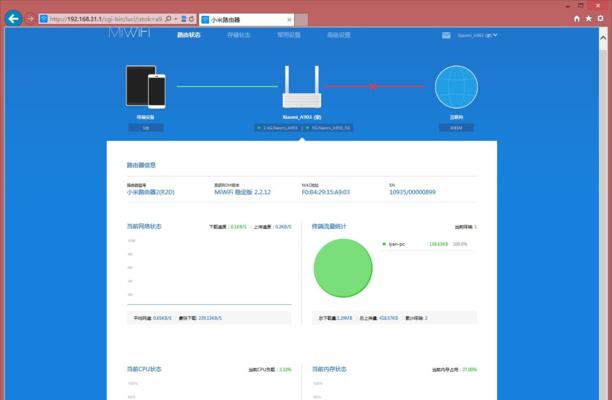Open the browser Home icon
The height and width of the screenshot is (400, 612).
pyautogui.click(x=577, y=19)
